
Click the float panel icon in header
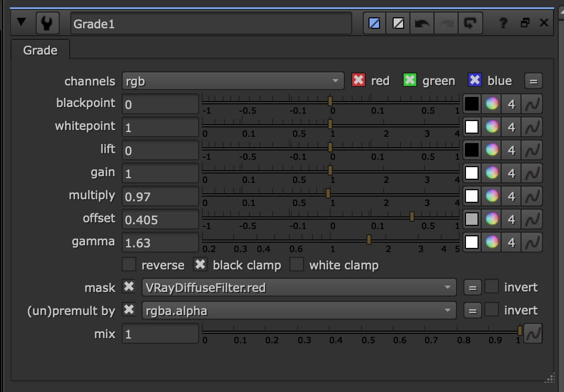tap(525, 24)
